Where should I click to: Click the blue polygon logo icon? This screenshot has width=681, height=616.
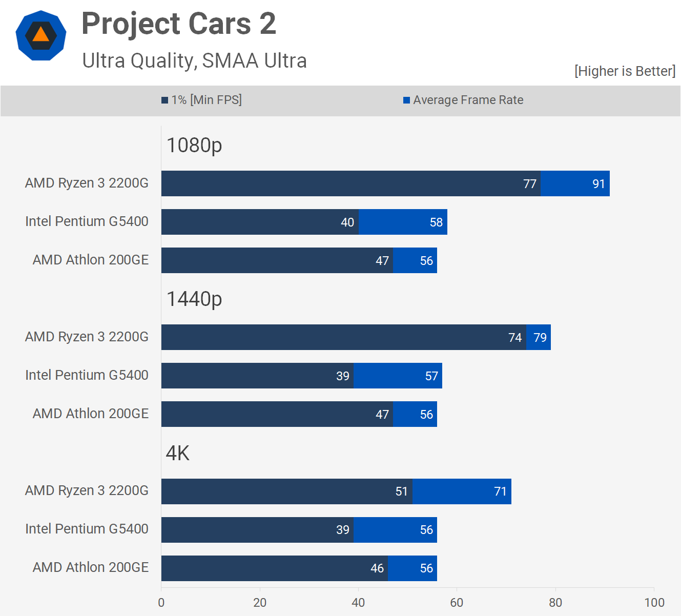(x=41, y=35)
